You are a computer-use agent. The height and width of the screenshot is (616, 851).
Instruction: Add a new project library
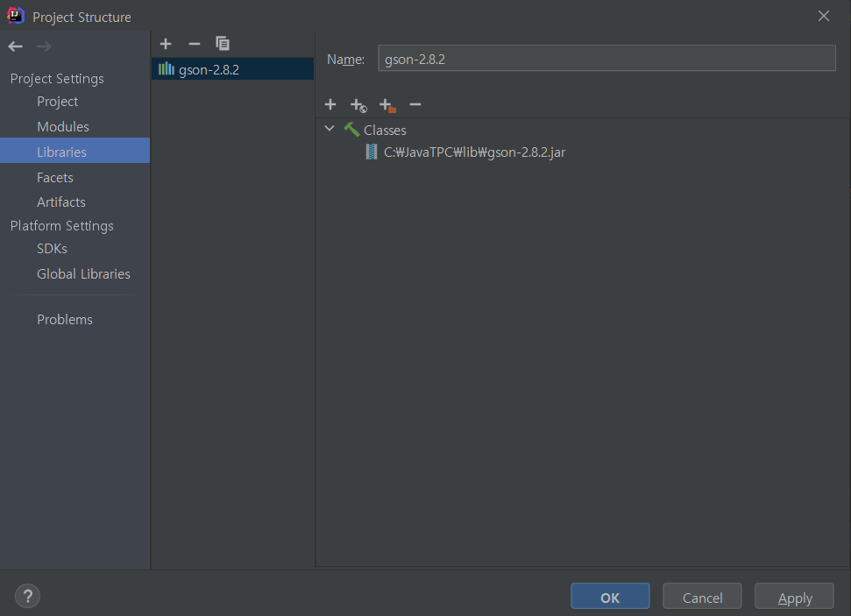166,44
